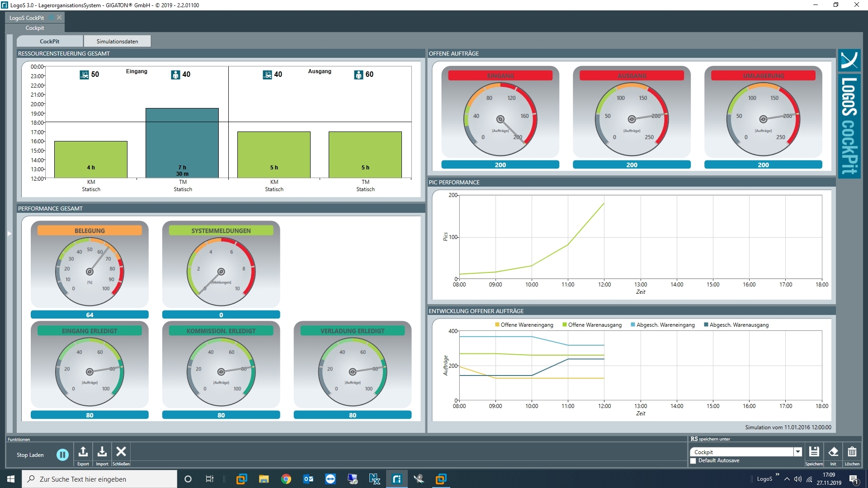Click the forklift icon beside Eingang 50
868x488 pixels.
[x=84, y=75]
